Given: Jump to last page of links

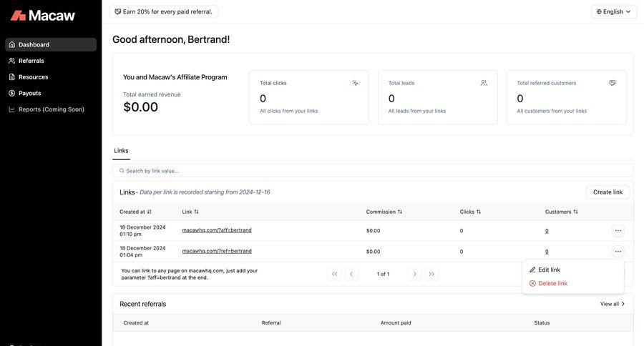Looking at the screenshot, I should click(x=431, y=274).
